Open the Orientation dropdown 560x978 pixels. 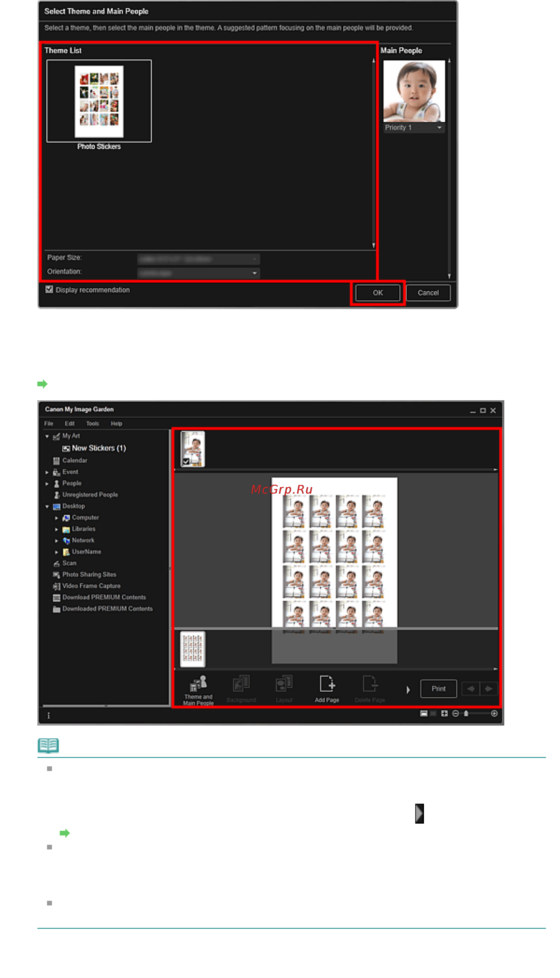click(x=199, y=273)
